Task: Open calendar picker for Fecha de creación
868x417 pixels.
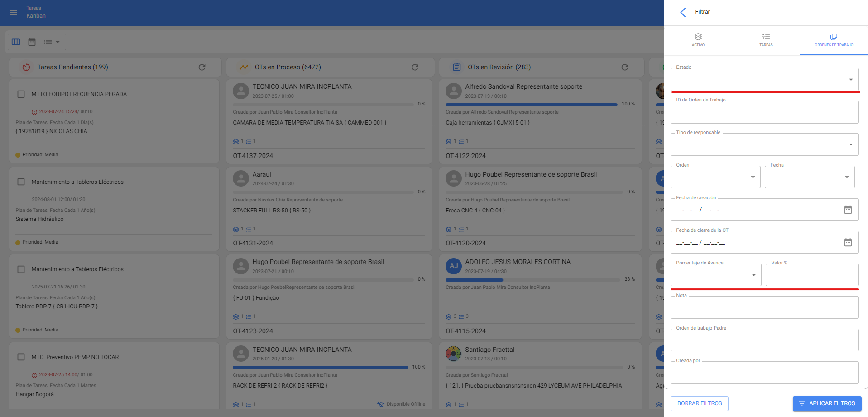Action: [x=848, y=210]
